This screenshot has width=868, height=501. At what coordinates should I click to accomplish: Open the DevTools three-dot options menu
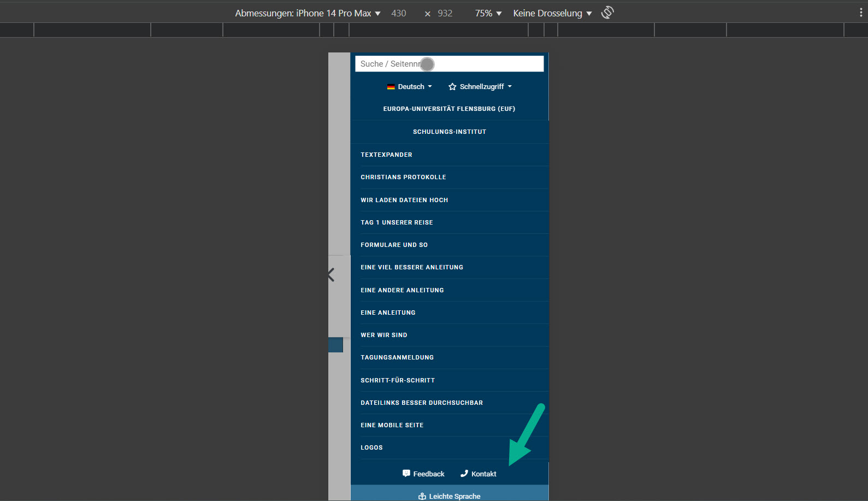pos(861,13)
